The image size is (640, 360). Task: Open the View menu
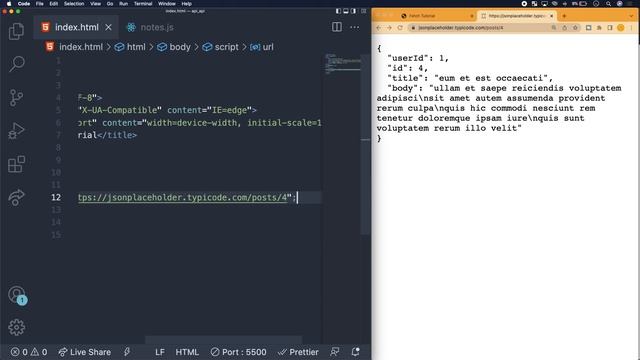(x=96, y=4)
